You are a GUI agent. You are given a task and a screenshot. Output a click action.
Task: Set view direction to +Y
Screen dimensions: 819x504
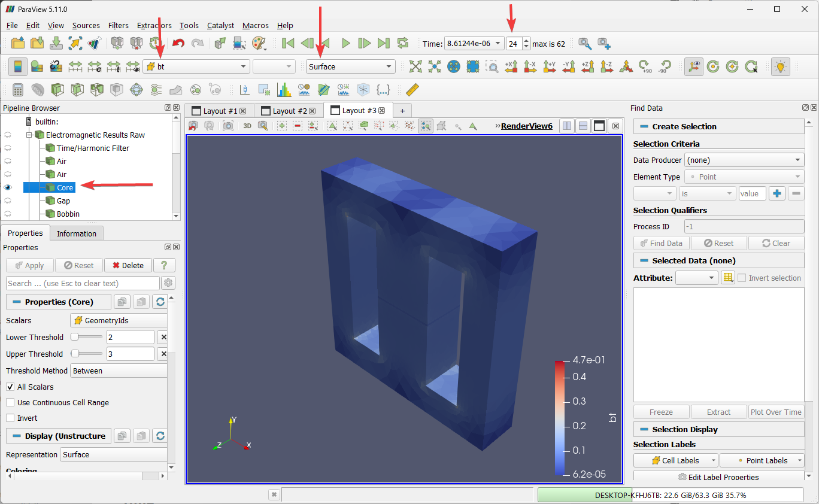coord(550,66)
